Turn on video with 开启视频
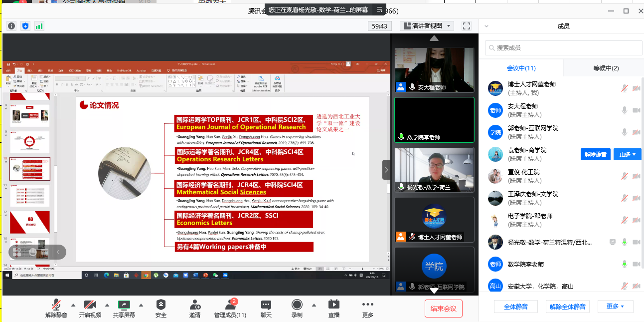The width and height of the screenshot is (644, 322). [x=90, y=309]
